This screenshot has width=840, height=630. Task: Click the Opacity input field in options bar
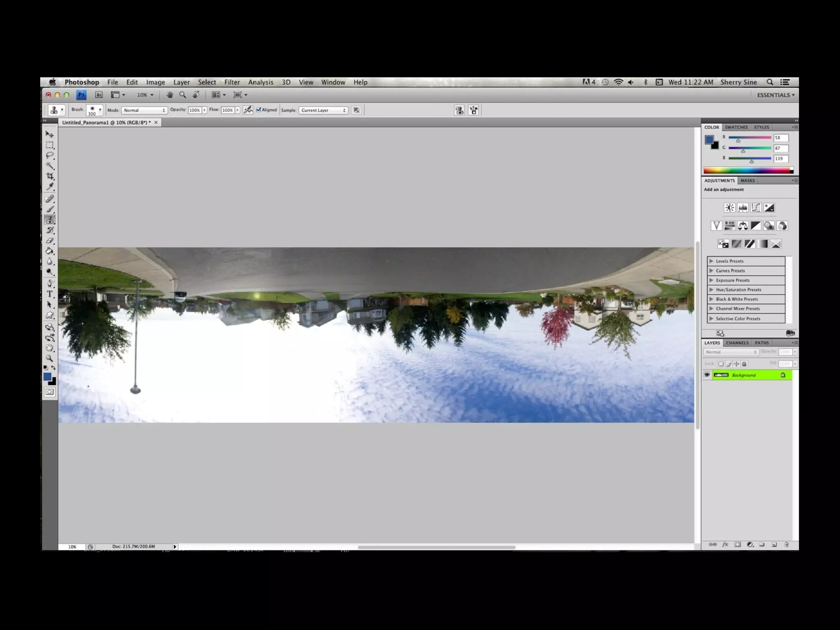pyautogui.click(x=194, y=110)
